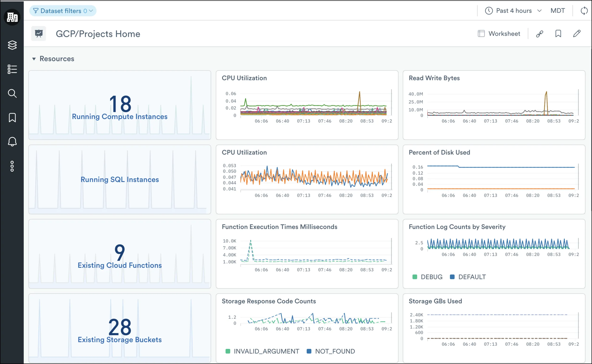Screen dimensions: 592x364
Task: Copy dashboard link with the chain icon
Action: tap(540, 34)
